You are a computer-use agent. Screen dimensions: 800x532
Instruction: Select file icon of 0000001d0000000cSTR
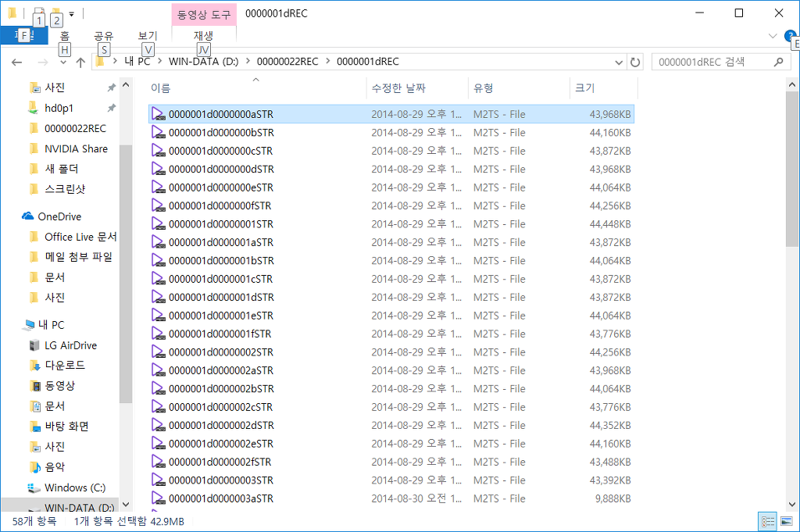[x=158, y=151]
